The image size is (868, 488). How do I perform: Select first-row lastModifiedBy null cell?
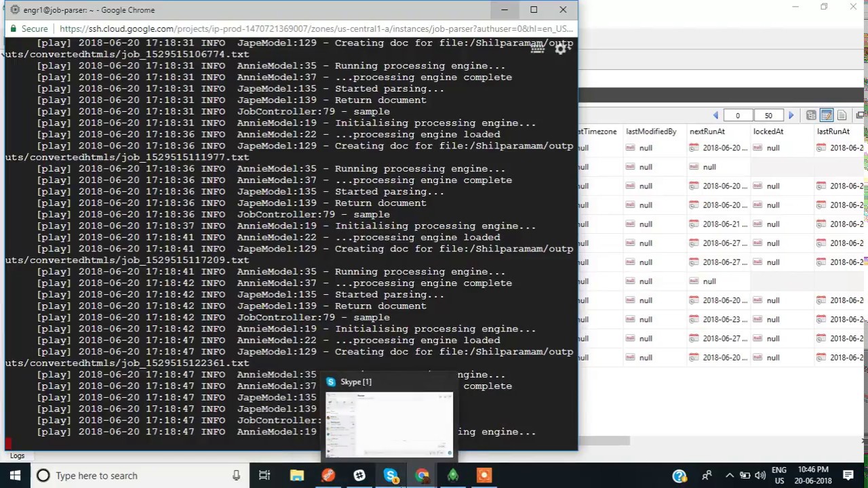click(x=654, y=148)
